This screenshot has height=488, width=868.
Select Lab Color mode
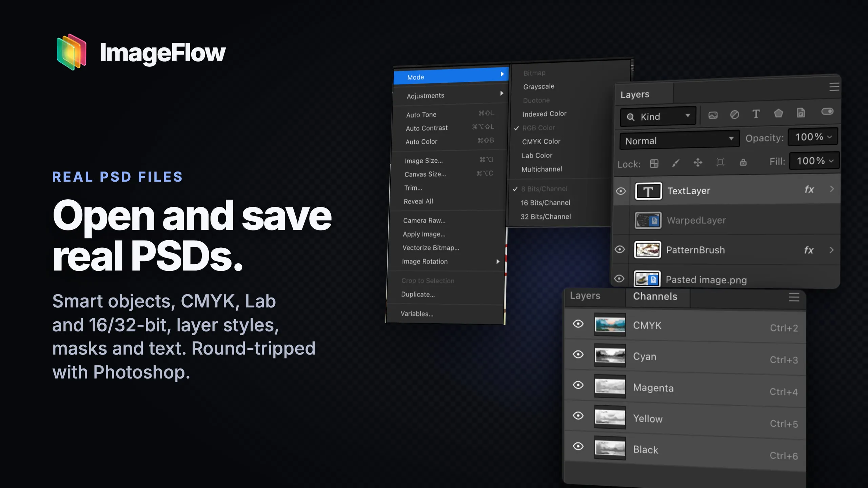(537, 155)
